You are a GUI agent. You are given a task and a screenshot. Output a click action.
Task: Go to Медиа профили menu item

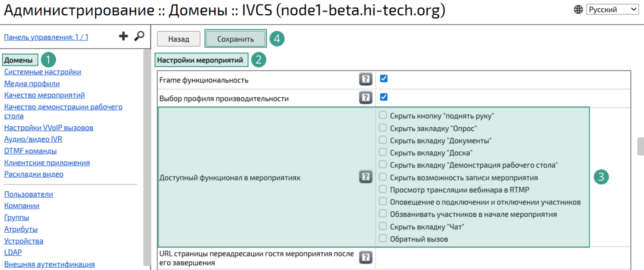tap(32, 84)
